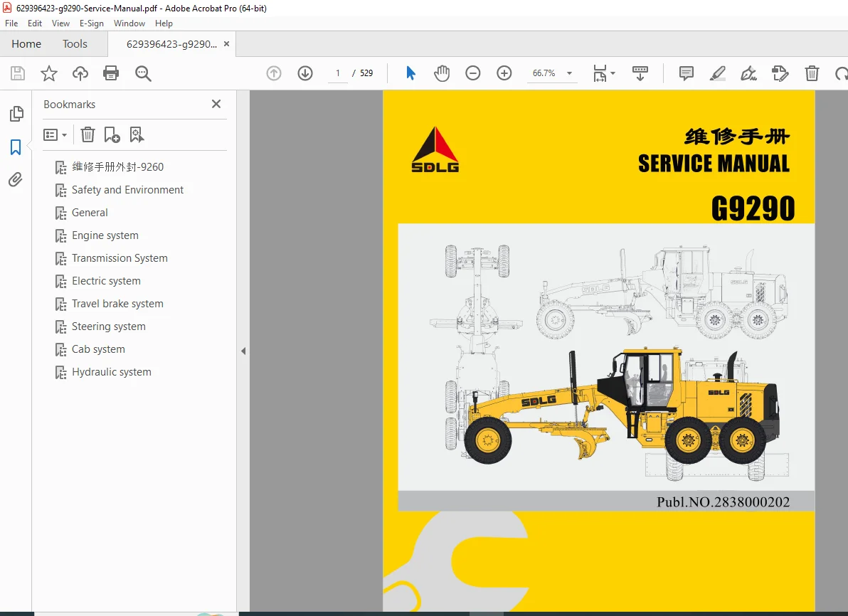
Task: Open the Find text magnifier tool
Action: point(143,73)
